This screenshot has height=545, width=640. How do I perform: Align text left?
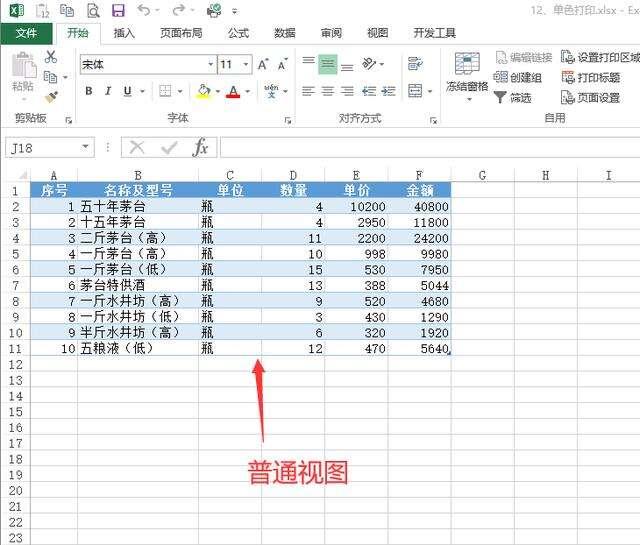tap(309, 91)
